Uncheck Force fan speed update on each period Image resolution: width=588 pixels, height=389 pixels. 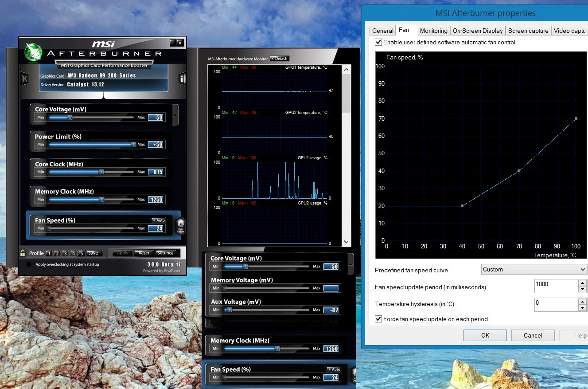pos(378,319)
